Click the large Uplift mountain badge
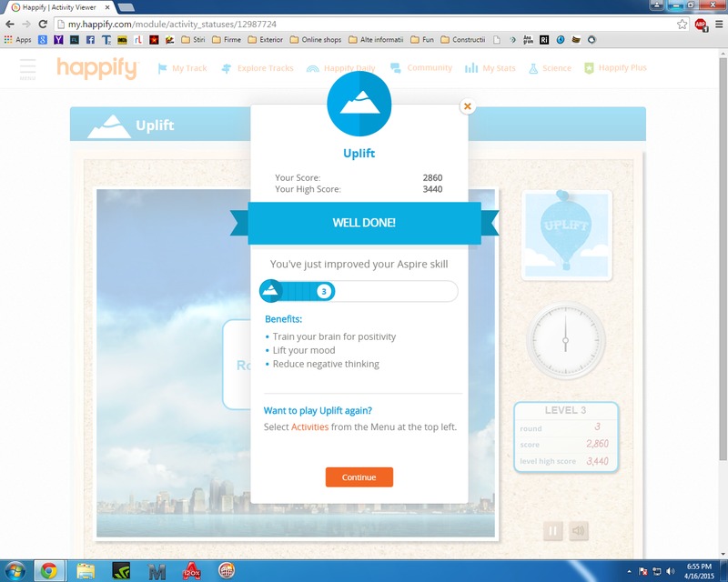 [359, 104]
